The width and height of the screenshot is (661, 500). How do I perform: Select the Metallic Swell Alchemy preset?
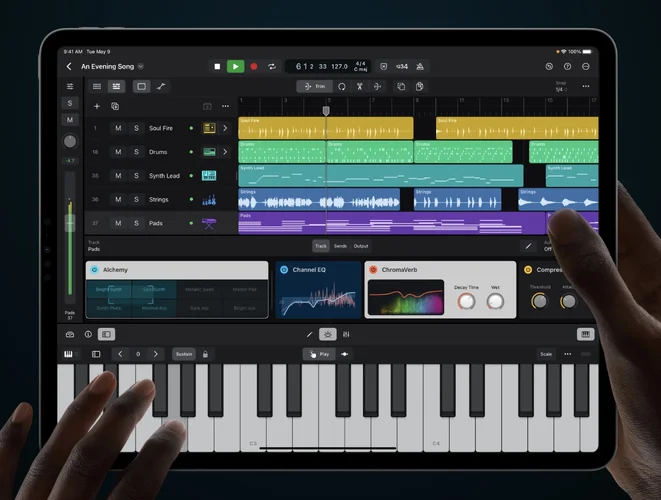coord(199,290)
